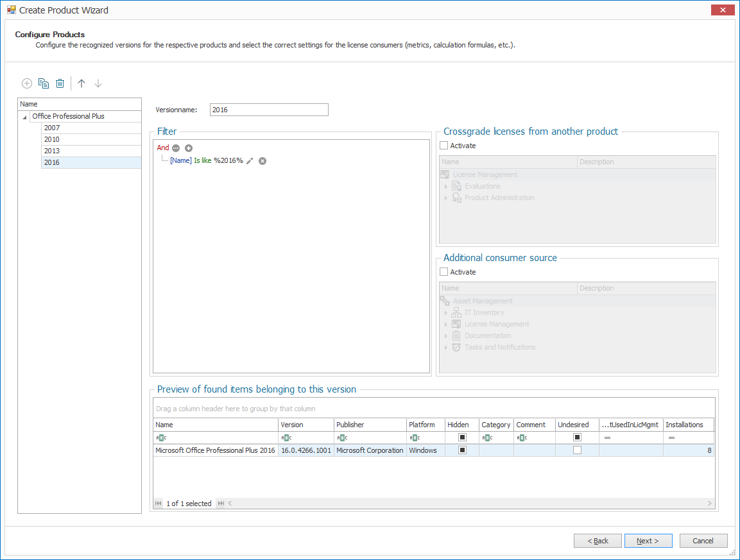Click the delete trash can icon

(60, 83)
